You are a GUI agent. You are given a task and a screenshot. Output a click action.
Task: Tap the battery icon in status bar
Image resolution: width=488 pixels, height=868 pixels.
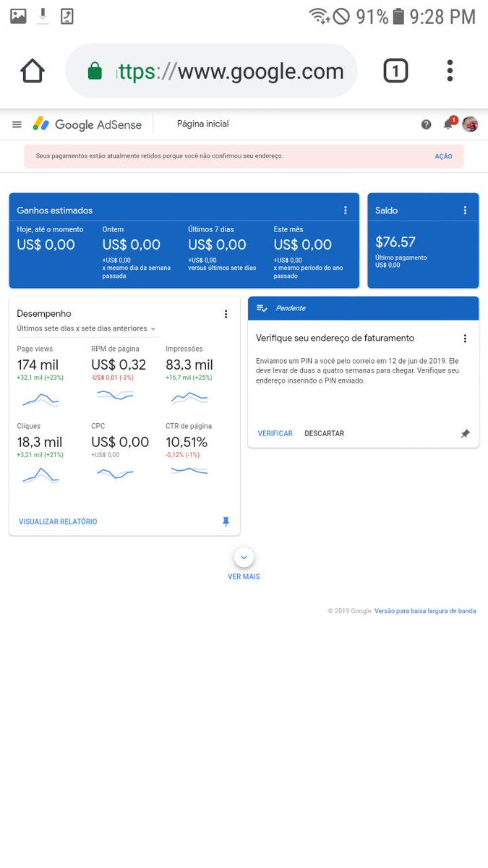pos(398,16)
